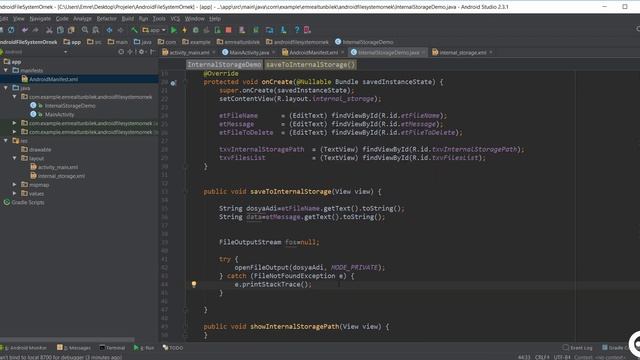Start debugging with the bug icon
This screenshot has width=640, height=360.
click(196, 30)
